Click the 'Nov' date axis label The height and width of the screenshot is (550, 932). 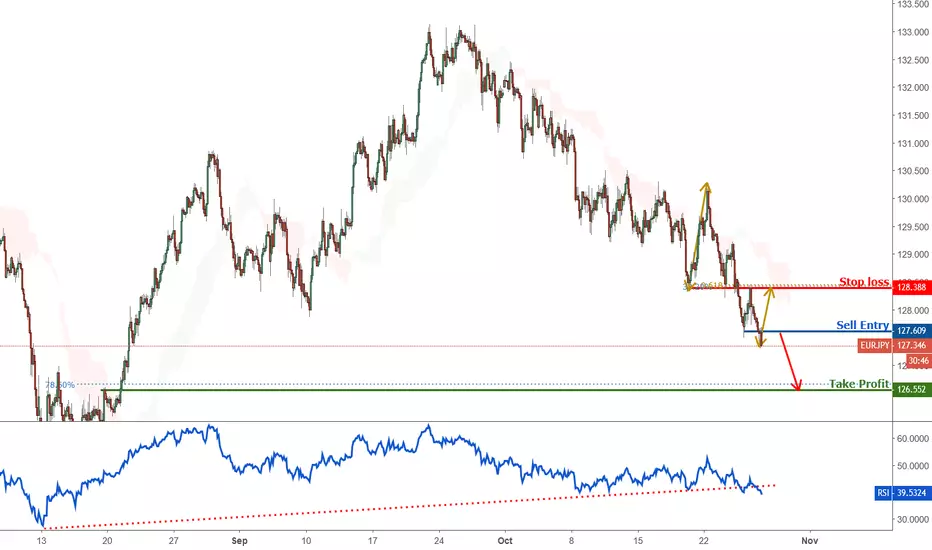point(810,540)
